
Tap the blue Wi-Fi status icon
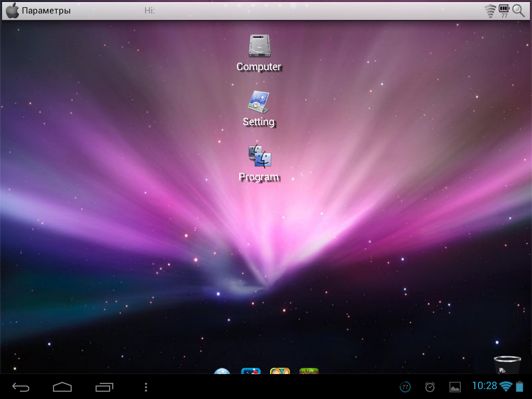pyautogui.click(x=506, y=387)
